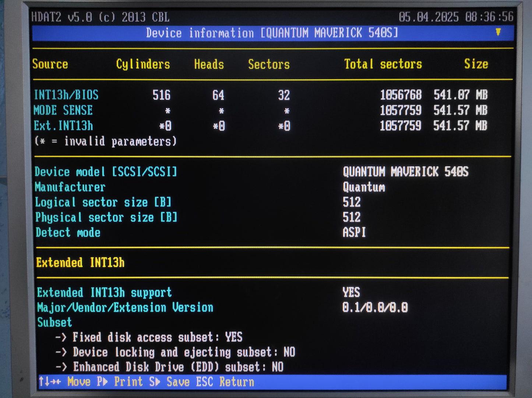
Task: Expand the Extended INT13h section header
Action: pyautogui.click(x=80, y=263)
